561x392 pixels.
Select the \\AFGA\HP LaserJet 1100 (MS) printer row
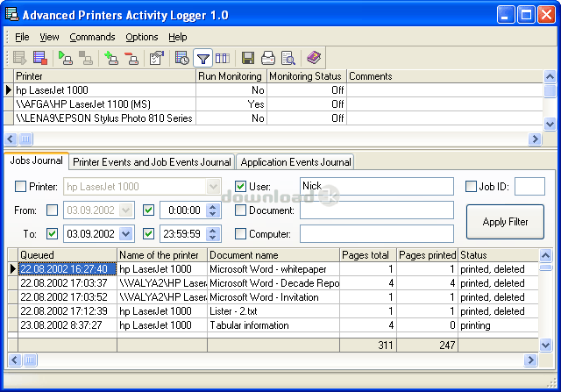[x=273, y=104]
